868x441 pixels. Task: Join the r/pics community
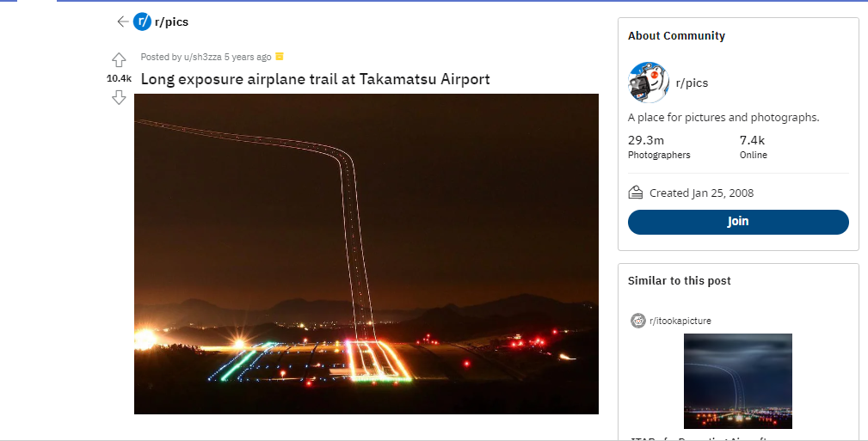point(738,222)
